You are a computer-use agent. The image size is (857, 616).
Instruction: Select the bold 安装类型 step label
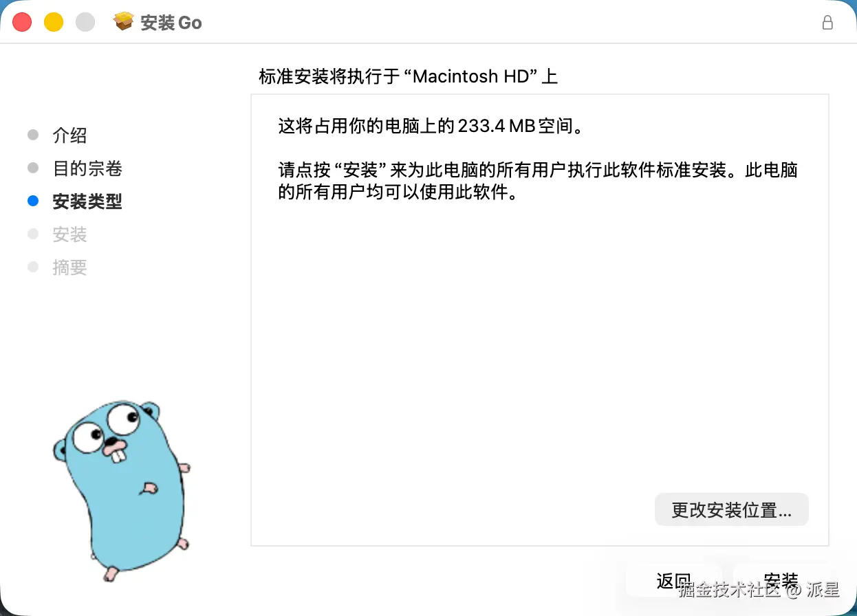pos(87,201)
